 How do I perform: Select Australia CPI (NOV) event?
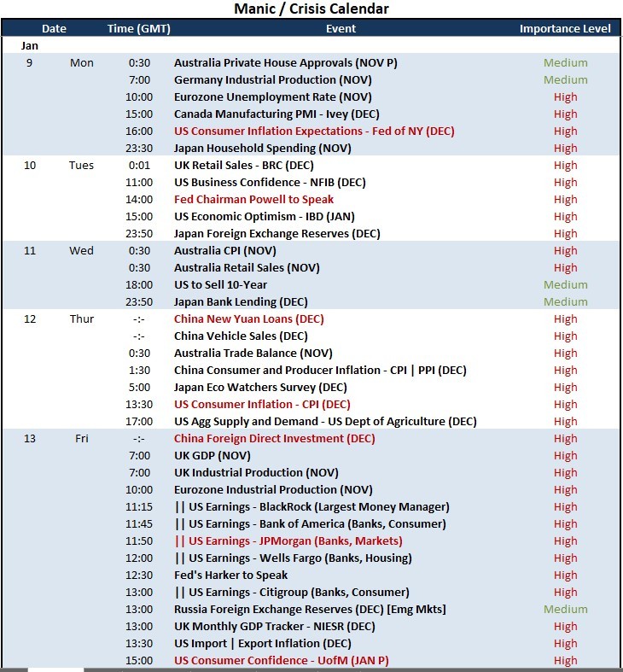(x=225, y=251)
